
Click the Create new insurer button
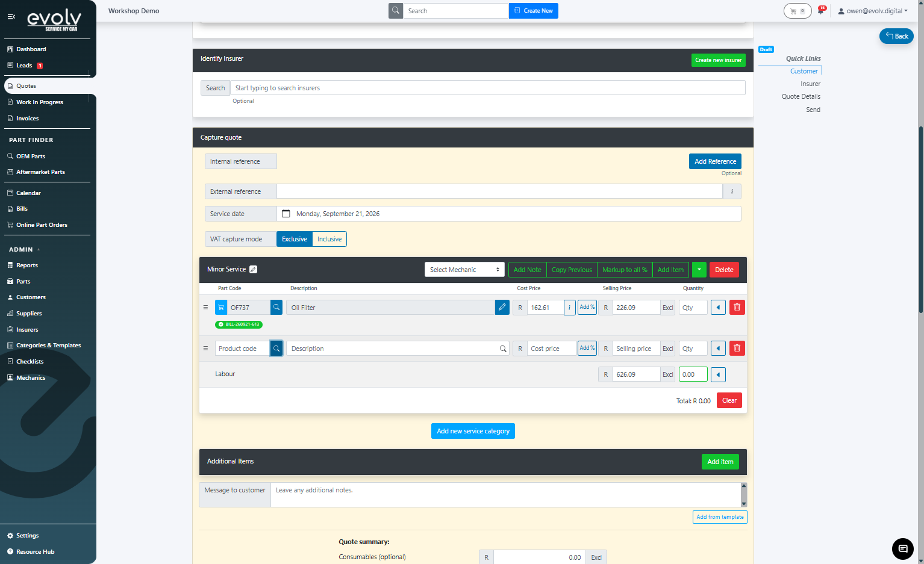719,60
